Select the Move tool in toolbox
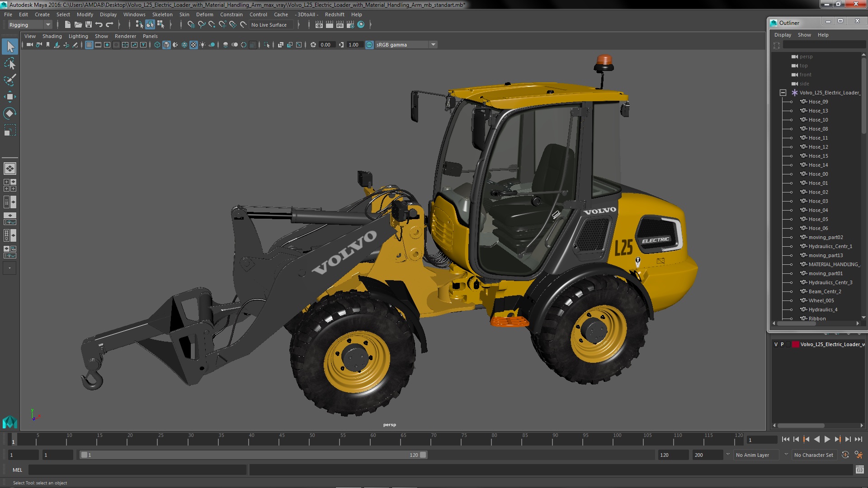Image resolution: width=868 pixels, height=488 pixels. coord(9,97)
